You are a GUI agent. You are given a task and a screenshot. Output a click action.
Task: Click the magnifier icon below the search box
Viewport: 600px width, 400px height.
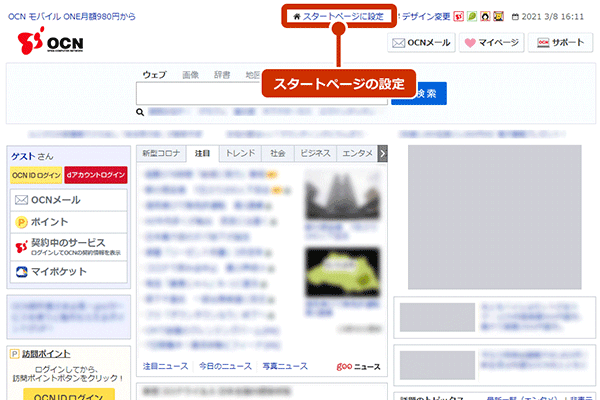tap(140, 112)
